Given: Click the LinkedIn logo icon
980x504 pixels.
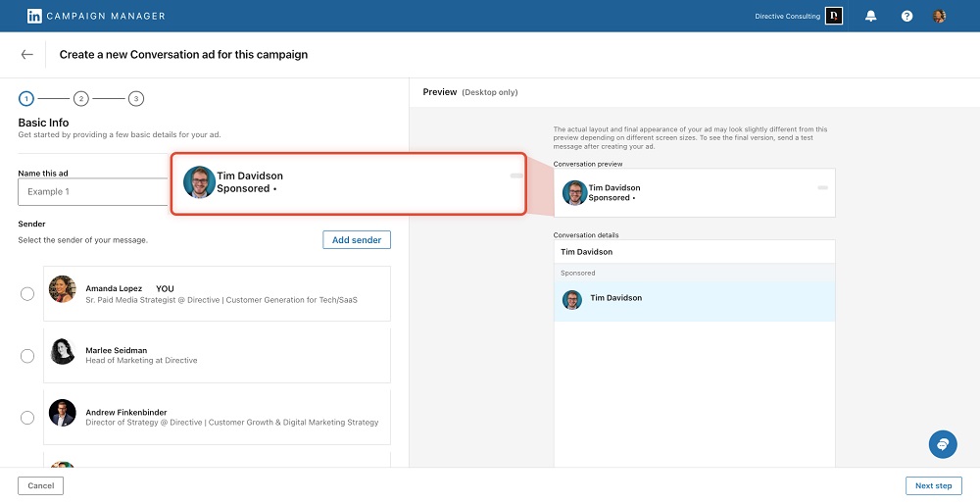Looking at the screenshot, I should pos(34,16).
